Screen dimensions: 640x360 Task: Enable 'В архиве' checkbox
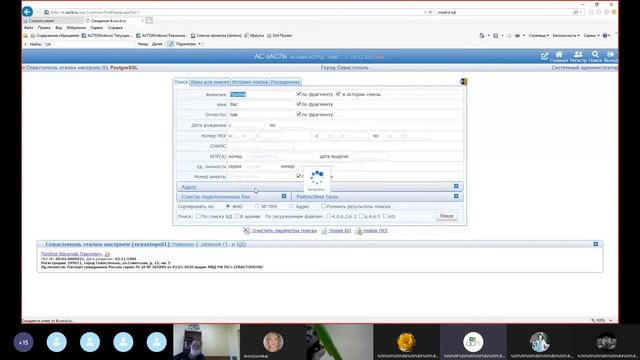(x=236, y=216)
